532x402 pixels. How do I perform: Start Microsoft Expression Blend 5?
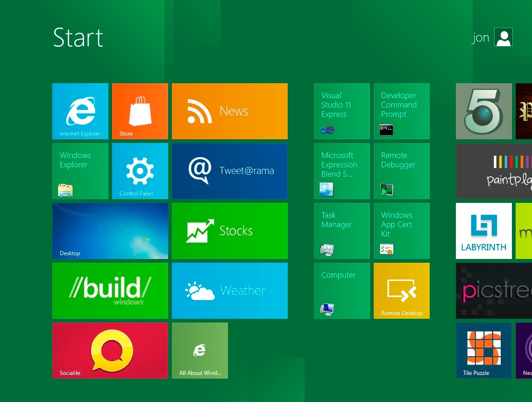pyautogui.click(x=341, y=171)
